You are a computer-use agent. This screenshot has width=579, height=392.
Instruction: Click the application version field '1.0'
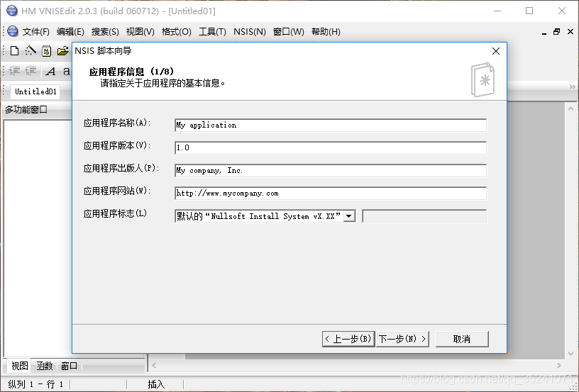tap(331, 148)
